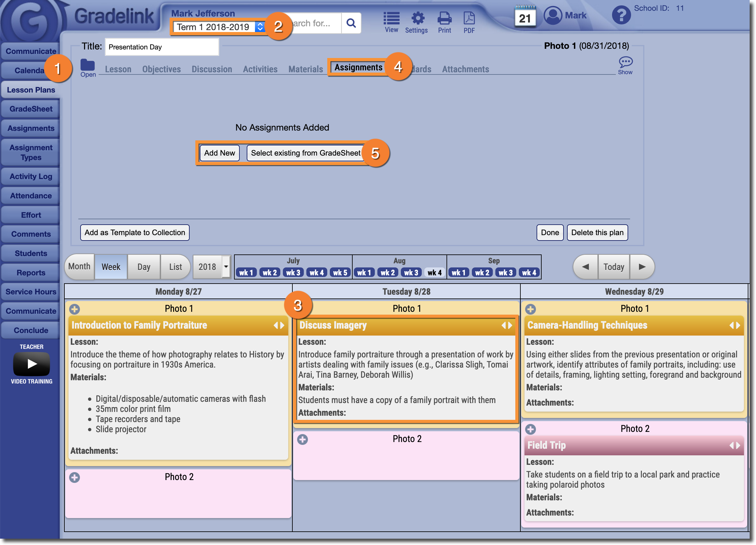Click the magnifying glass search icon

[x=351, y=23]
